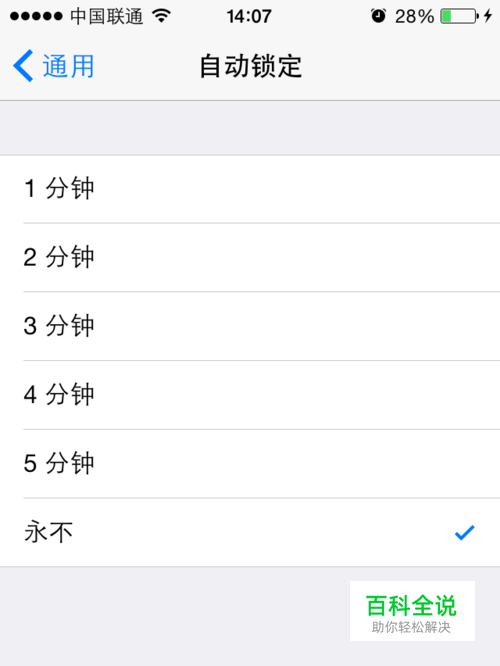Click the blue checkmark beside 永不
This screenshot has width=500, height=666.
(464, 533)
